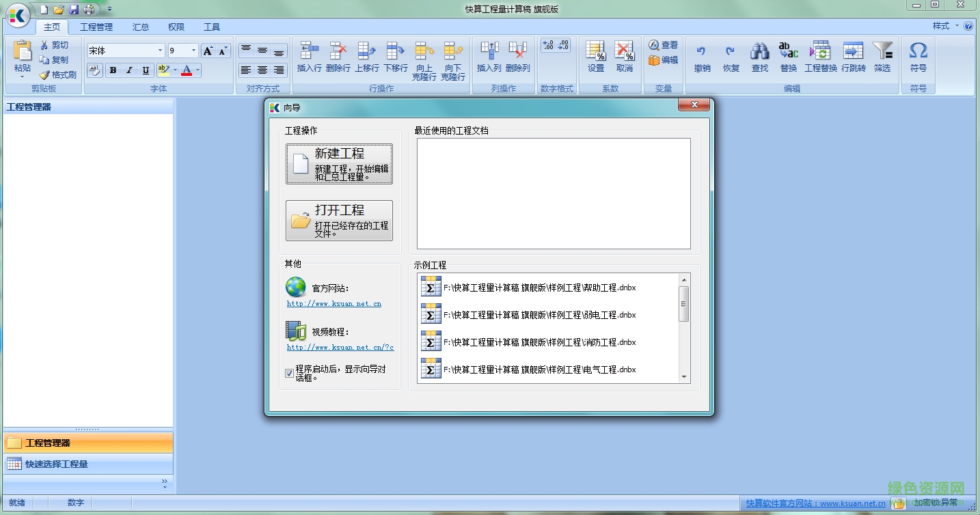The image size is (980, 515).
Task: Switch to the 主页 ribbon tab
Action: 52,27
